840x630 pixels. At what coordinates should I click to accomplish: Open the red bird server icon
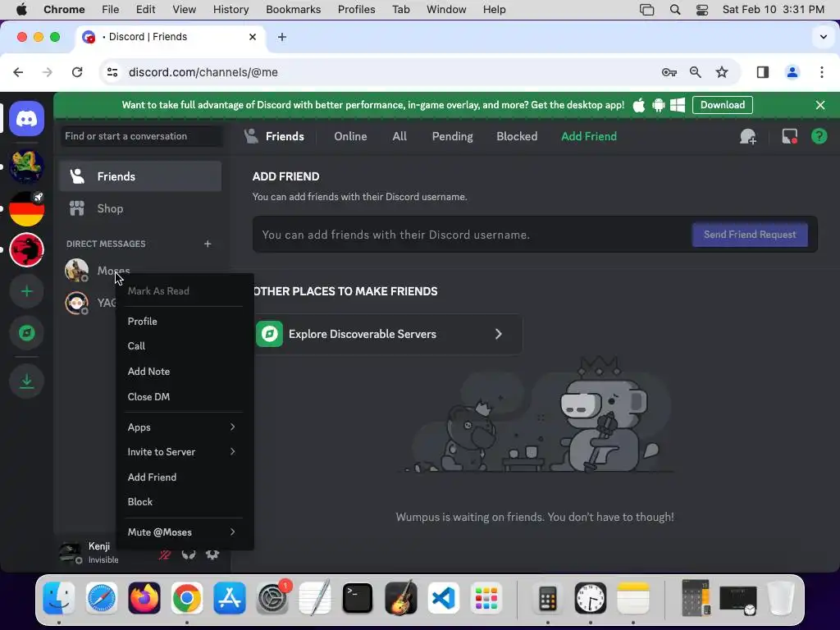coord(26,249)
